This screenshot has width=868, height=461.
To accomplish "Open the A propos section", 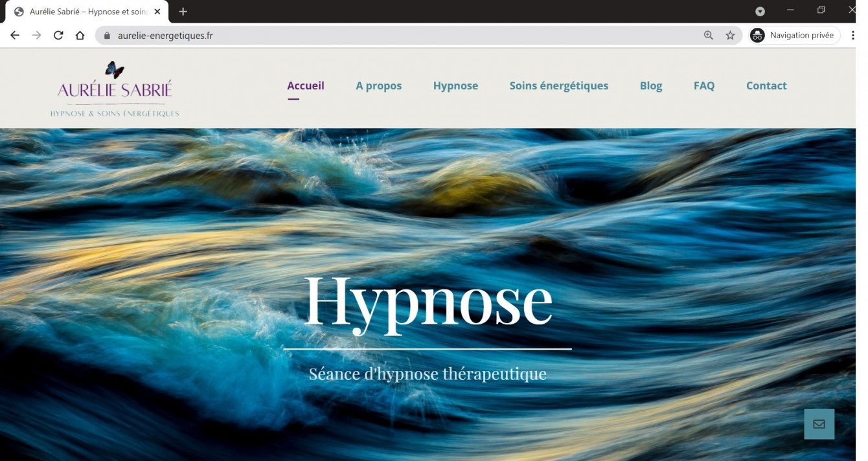I will [x=378, y=85].
